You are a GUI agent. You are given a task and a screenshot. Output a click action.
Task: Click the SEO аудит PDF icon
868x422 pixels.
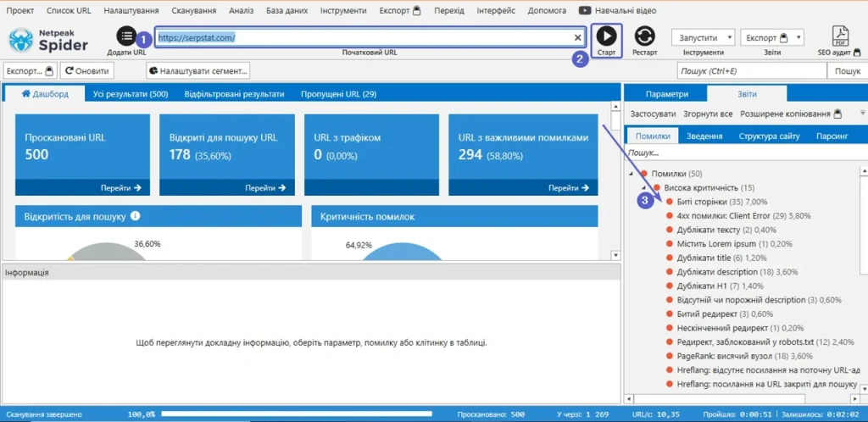point(840,36)
